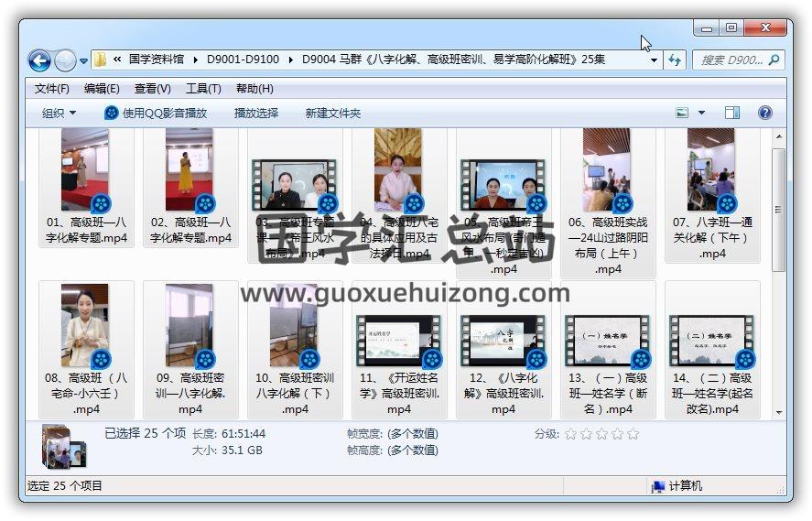Image resolution: width=812 pixels, height=521 pixels.
Task: Open the 工具(T) menu
Action: [x=203, y=89]
